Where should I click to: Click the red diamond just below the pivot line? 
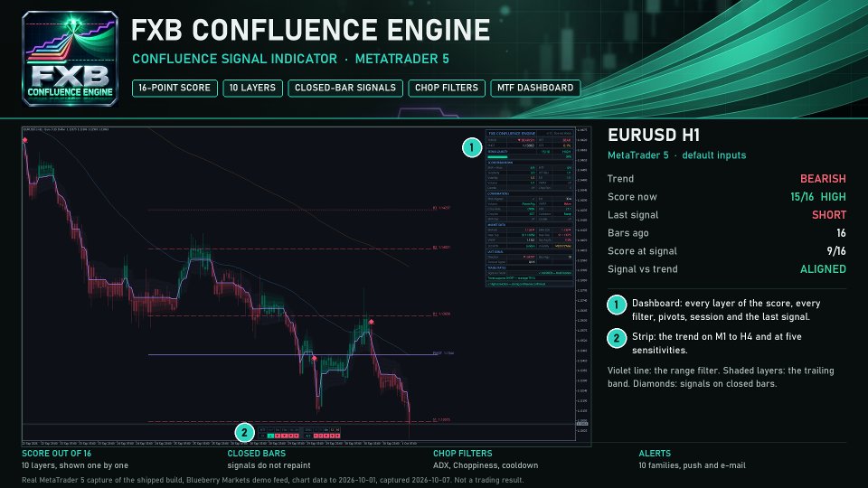point(314,359)
